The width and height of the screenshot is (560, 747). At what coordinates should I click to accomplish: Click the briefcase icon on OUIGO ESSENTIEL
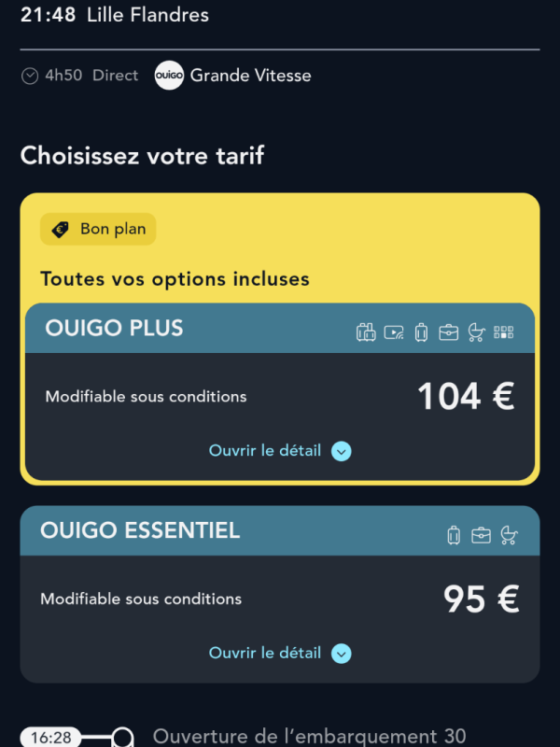pos(482,535)
